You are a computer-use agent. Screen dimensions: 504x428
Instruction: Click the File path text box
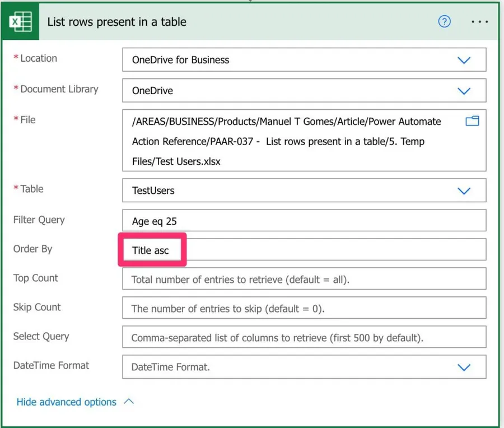[291, 141]
